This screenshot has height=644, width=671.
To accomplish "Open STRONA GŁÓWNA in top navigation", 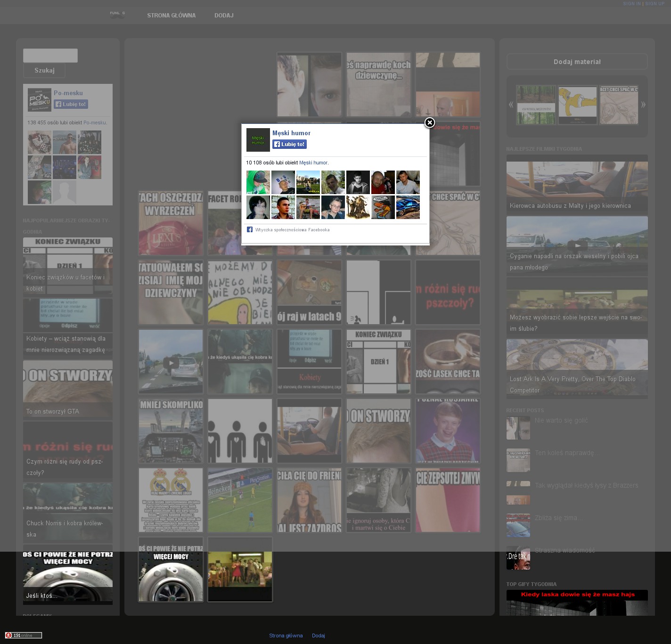I will pos(171,16).
